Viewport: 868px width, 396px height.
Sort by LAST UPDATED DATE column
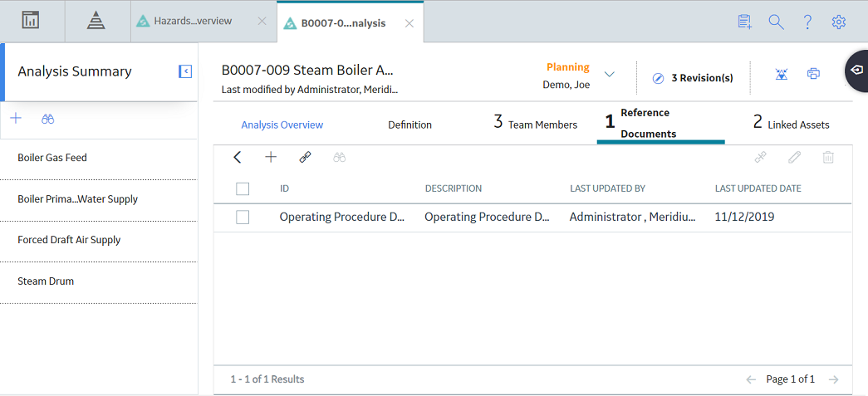tap(758, 188)
